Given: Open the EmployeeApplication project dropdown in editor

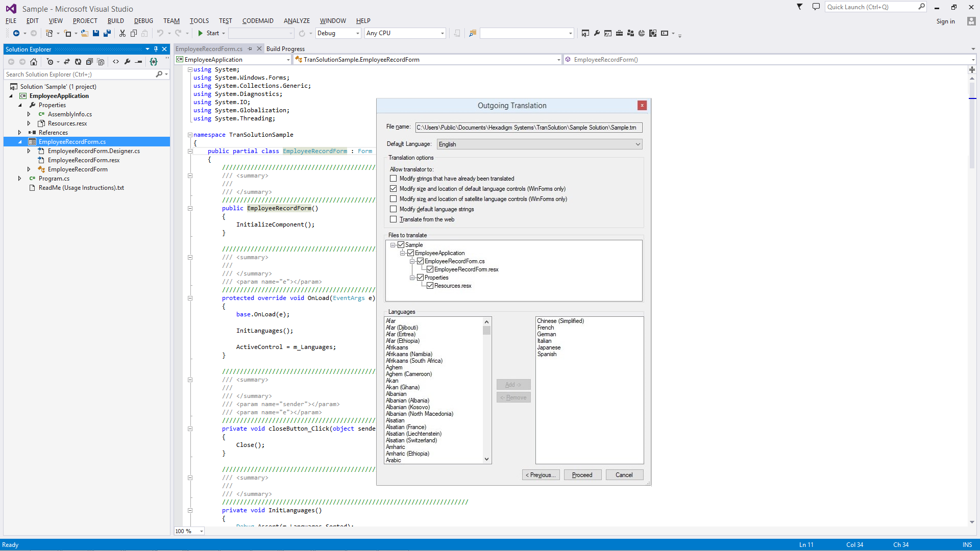Looking at the screenshot, I should (233, 60).
